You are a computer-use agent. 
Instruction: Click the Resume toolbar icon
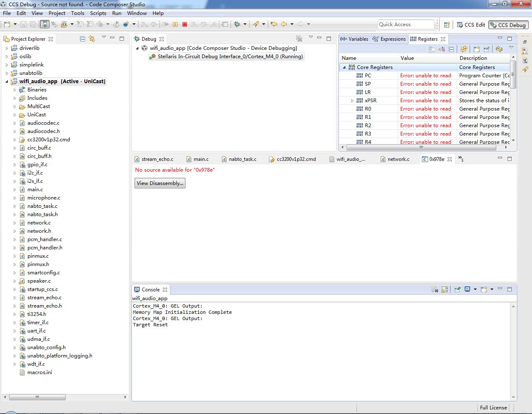click(165, 25)
